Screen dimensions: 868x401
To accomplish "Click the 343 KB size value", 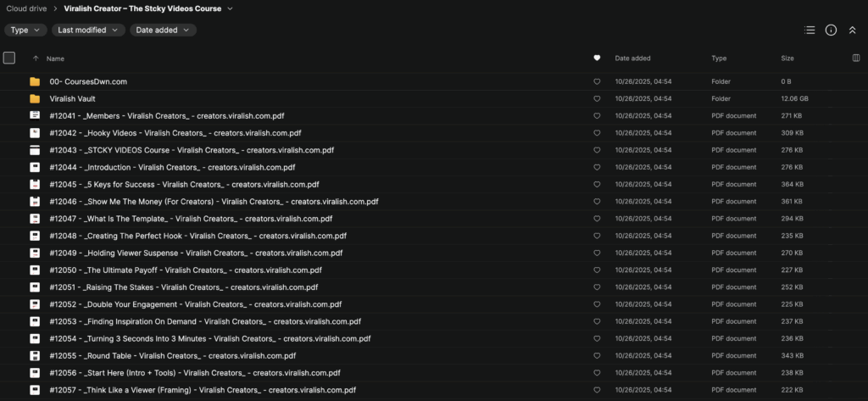I will click(x=793, y=356).
